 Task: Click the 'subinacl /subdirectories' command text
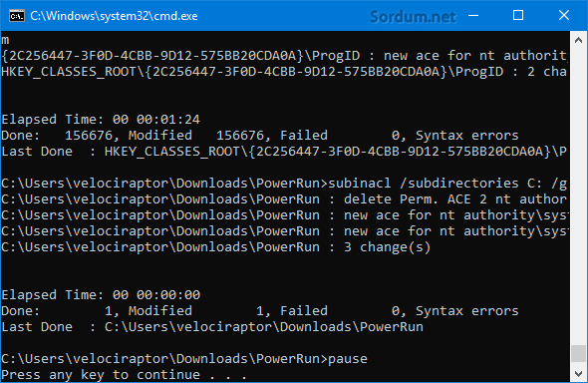click(424, 184)
